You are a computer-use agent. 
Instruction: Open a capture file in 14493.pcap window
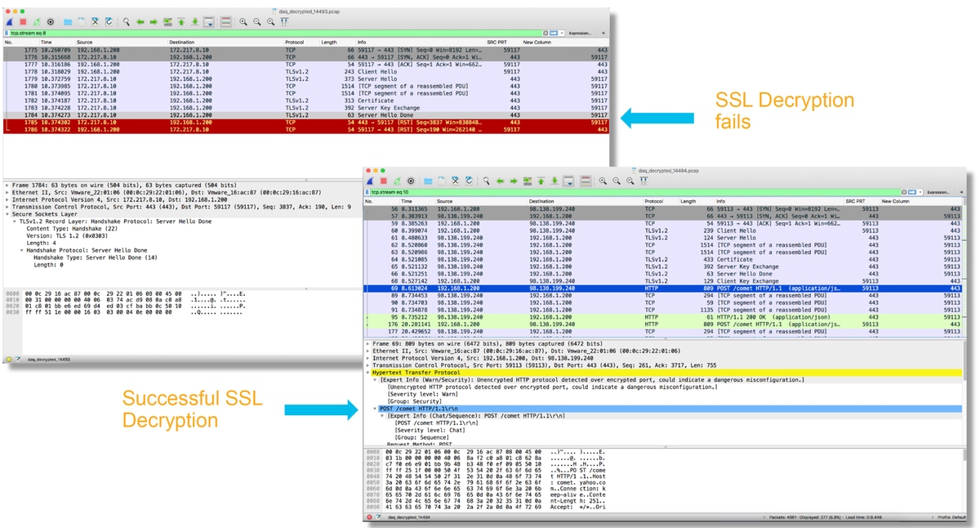(x=68, y=22)
